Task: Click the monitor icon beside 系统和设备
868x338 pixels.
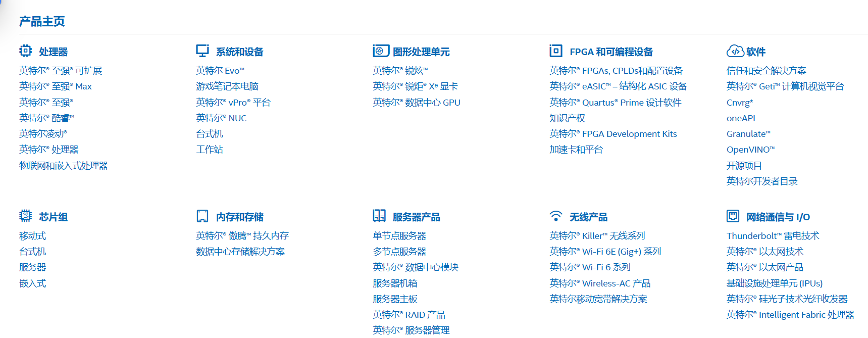Action: click(202, 51)
